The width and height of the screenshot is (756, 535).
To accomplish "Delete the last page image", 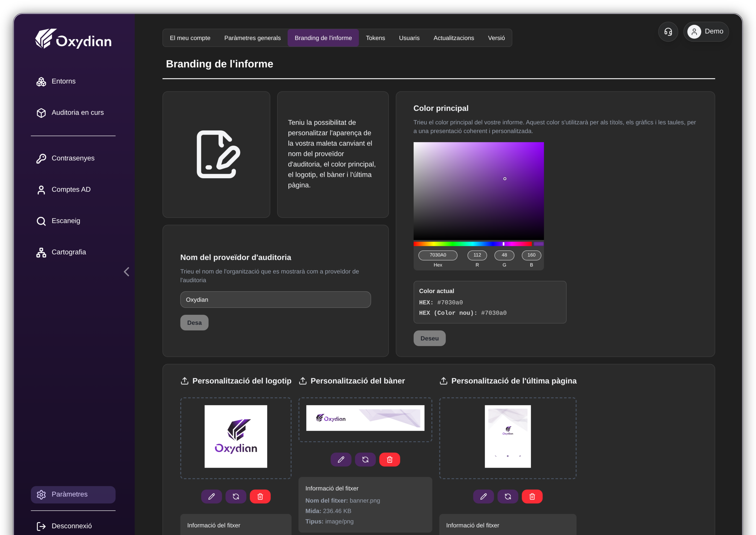I will 532,497.
